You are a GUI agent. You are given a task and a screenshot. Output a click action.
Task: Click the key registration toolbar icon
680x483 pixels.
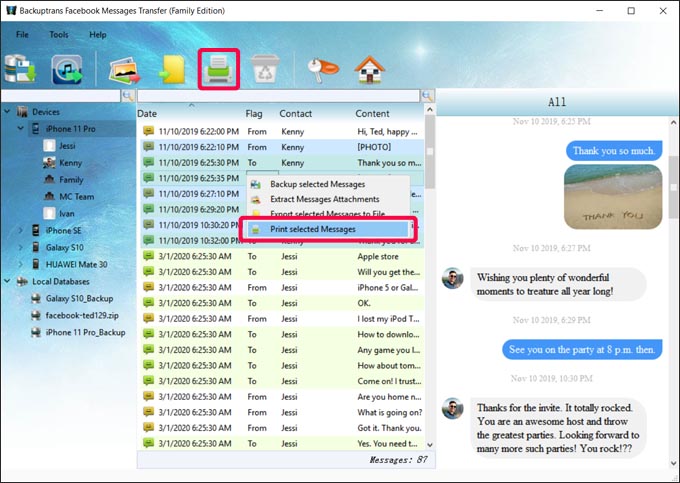323,69
